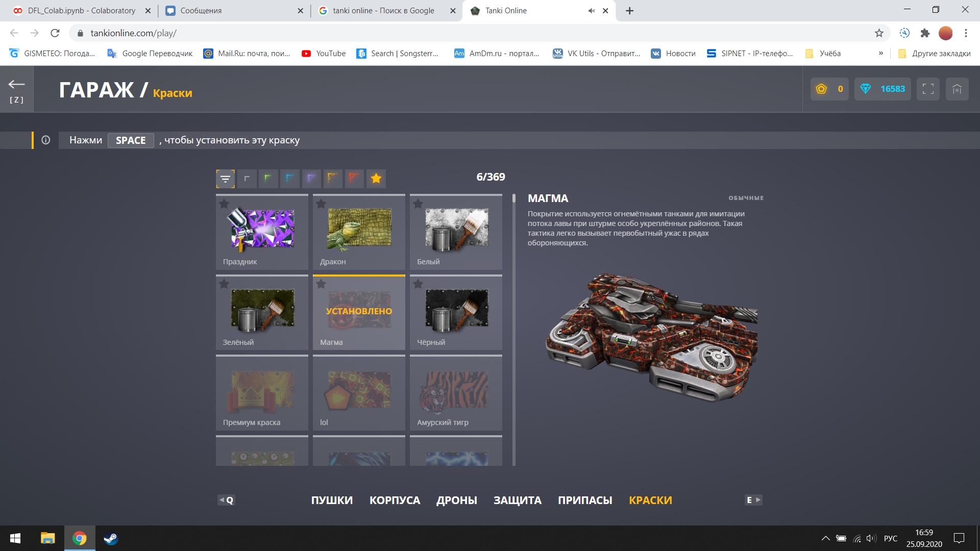
Task: Show only favorite paints star filter
Action: tap(376, 179)
